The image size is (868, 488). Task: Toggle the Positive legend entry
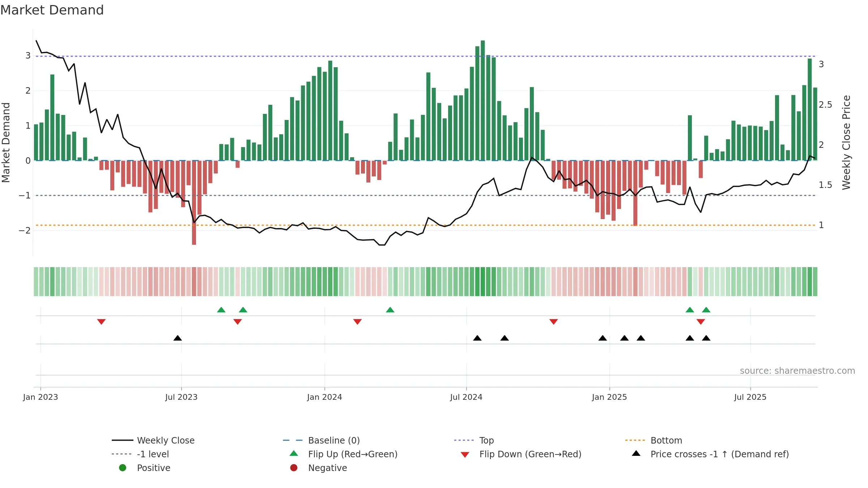click(x=145, y=468)
